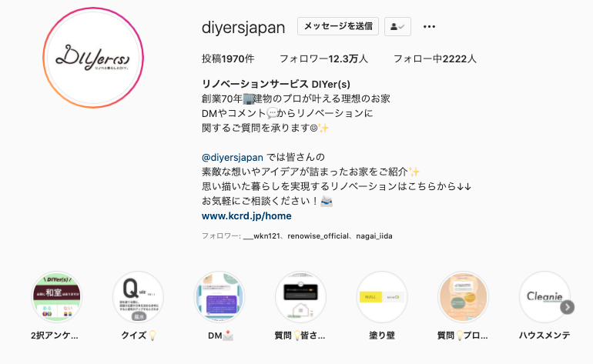Click the following status person-check button

pos(397,26)
